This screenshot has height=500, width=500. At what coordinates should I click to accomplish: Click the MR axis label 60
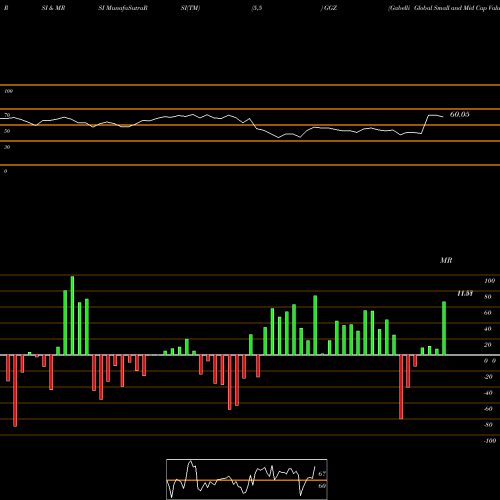488,313
